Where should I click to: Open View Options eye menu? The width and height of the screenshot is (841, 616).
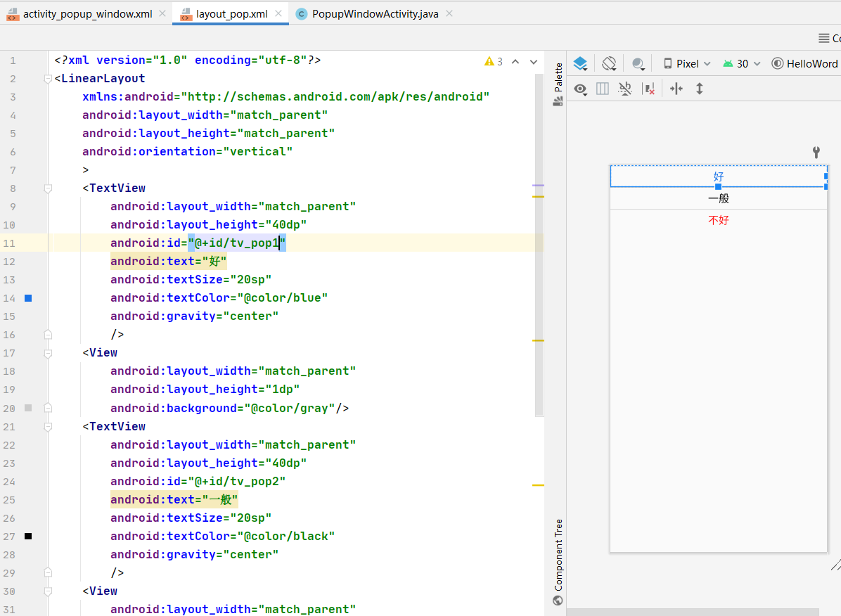[580, 89]
